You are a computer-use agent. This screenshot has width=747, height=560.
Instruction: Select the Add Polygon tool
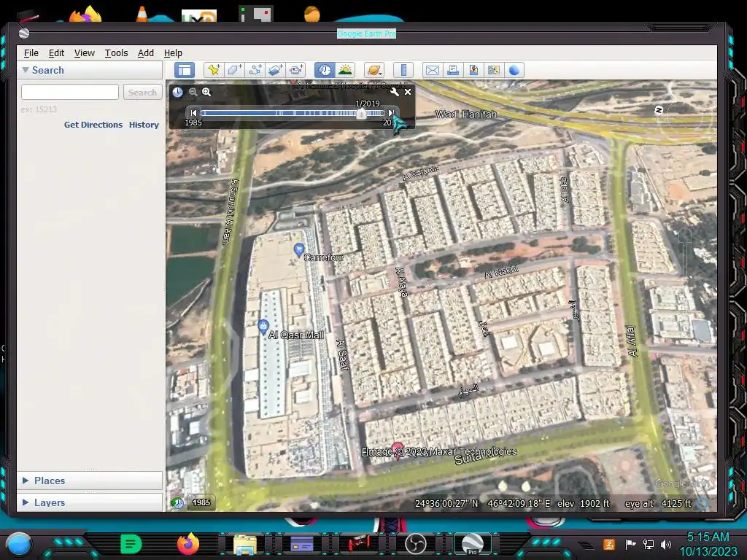pos(234,71)
